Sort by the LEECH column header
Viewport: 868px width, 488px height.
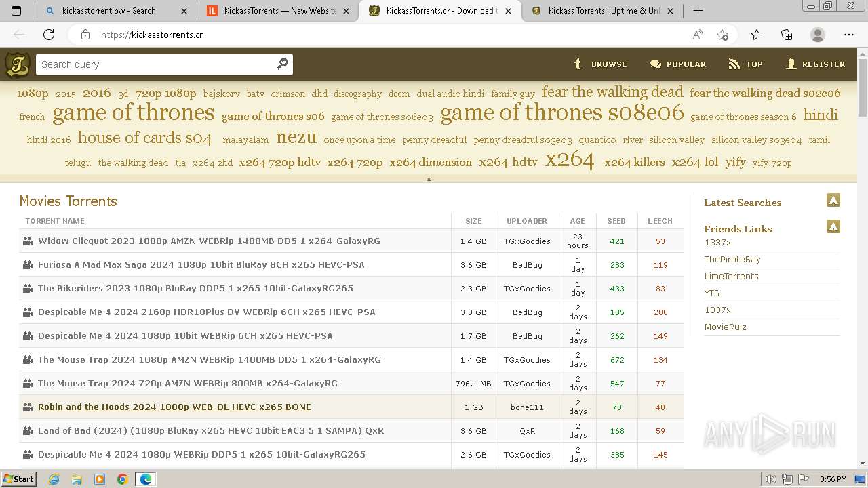click(660, 221)
